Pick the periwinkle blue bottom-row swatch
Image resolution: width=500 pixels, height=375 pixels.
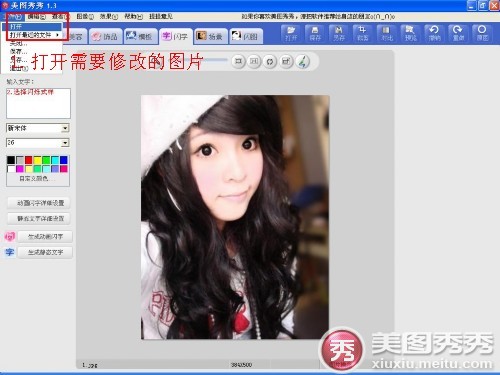(x=55, y=169)
